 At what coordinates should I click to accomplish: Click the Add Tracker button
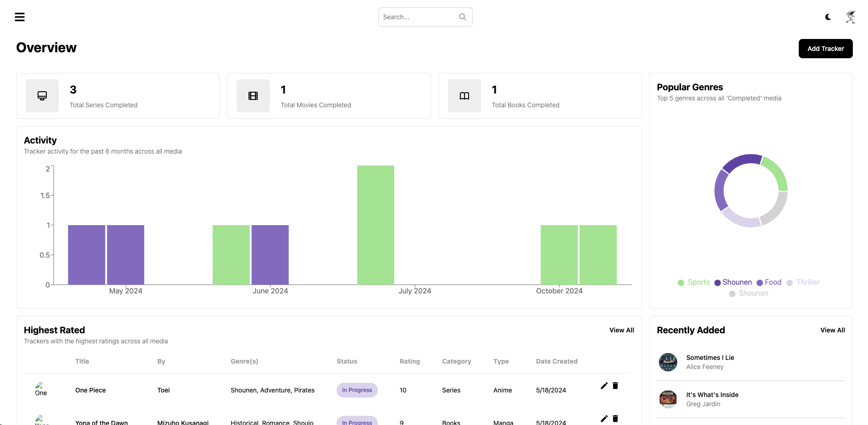[825, 49]
